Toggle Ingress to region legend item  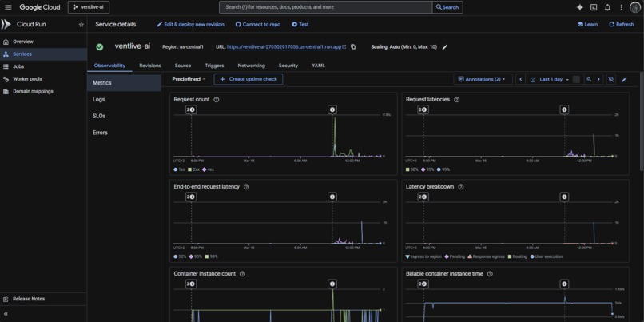(x=423, y=256)
